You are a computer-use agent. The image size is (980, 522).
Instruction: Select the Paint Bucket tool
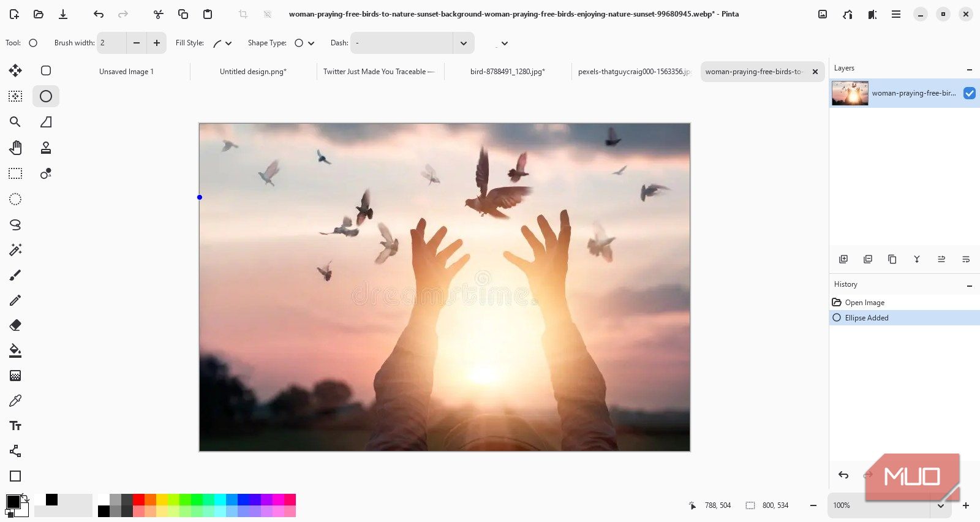tap(15, 350)
